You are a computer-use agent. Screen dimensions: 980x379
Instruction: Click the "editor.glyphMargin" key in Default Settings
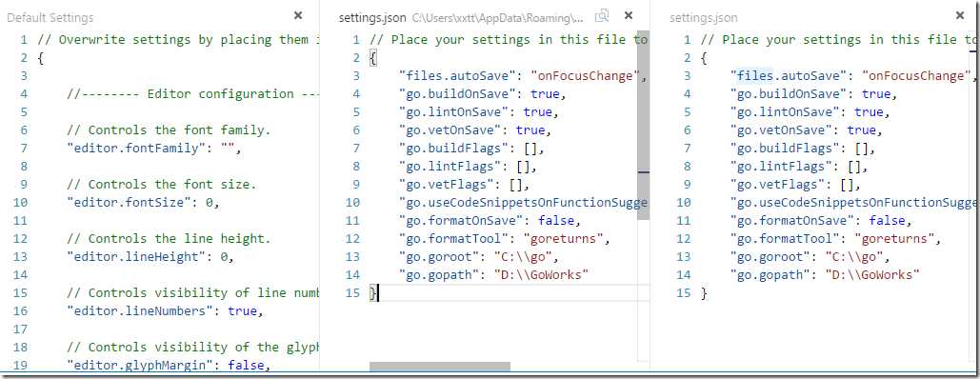[x=143, y=366]
